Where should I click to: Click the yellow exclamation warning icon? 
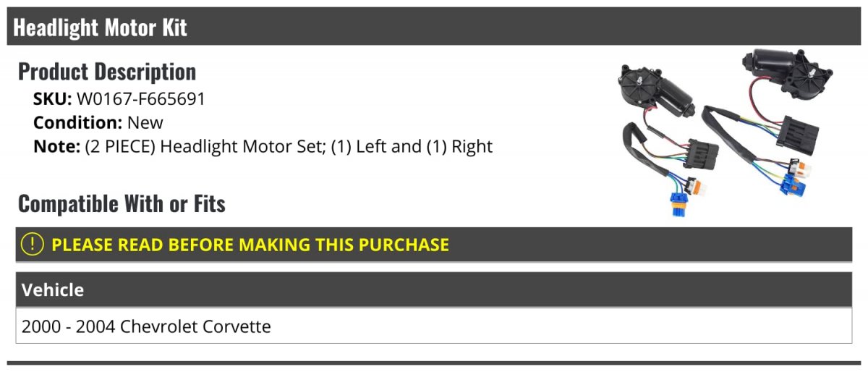[x=33, y=244]
